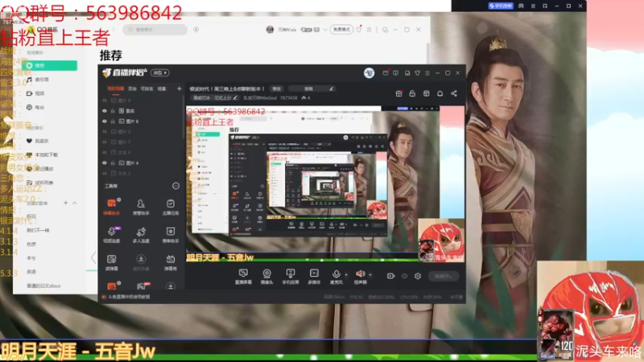Click the share icon in companion header
The width and height of the screenshot is (644, 362).
tap(454, 93)
